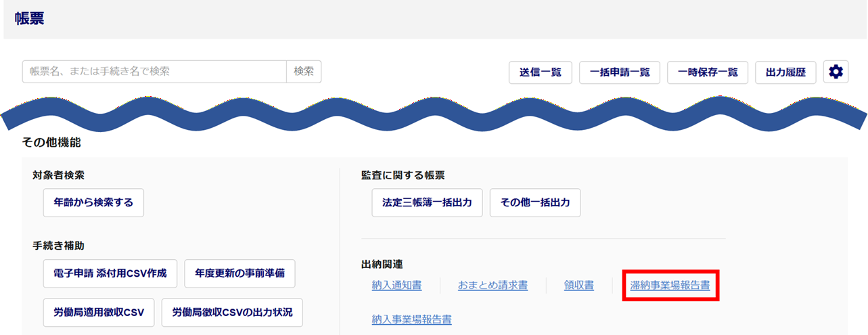Viewport: 868px width, 335px height.
Task: Open settings via the gear icon
Action: click(836, 72)
